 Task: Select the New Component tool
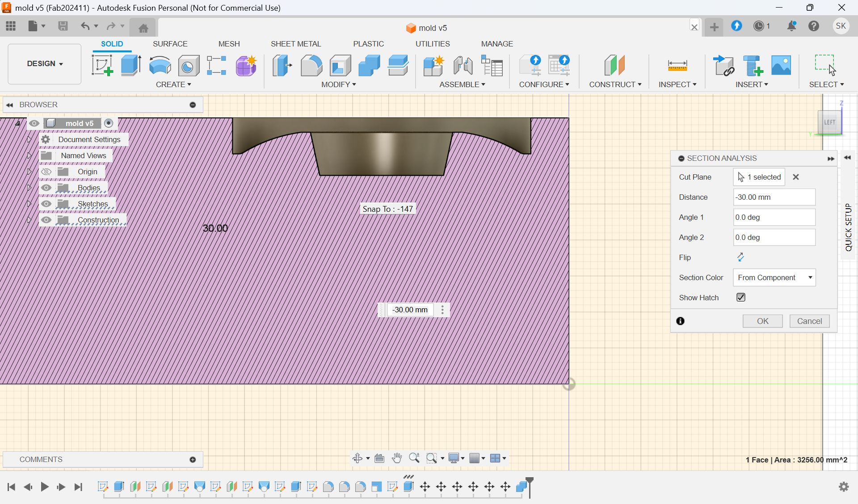433,65
